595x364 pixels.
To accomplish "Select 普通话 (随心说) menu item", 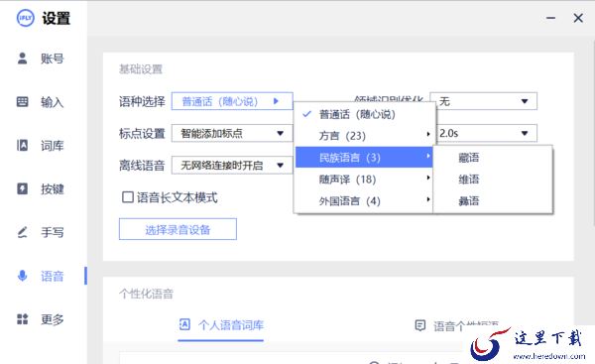I will tap(364, 114).
